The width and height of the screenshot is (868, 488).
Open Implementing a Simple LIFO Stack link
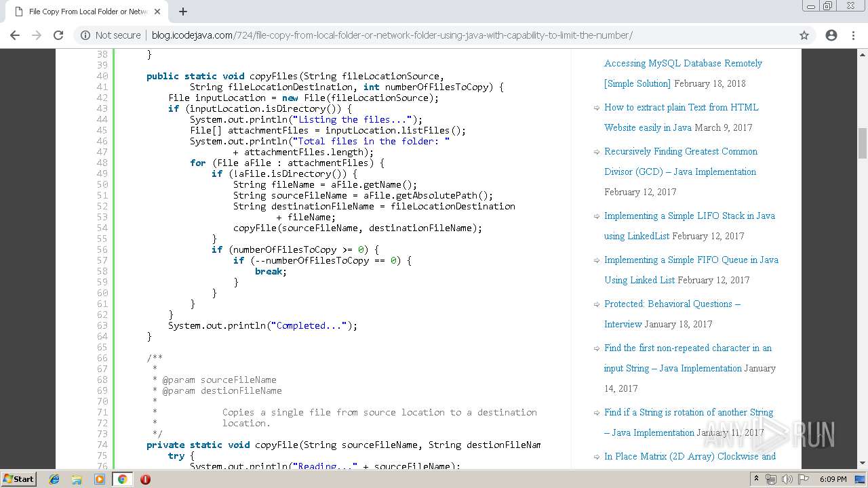coord(689,226)
